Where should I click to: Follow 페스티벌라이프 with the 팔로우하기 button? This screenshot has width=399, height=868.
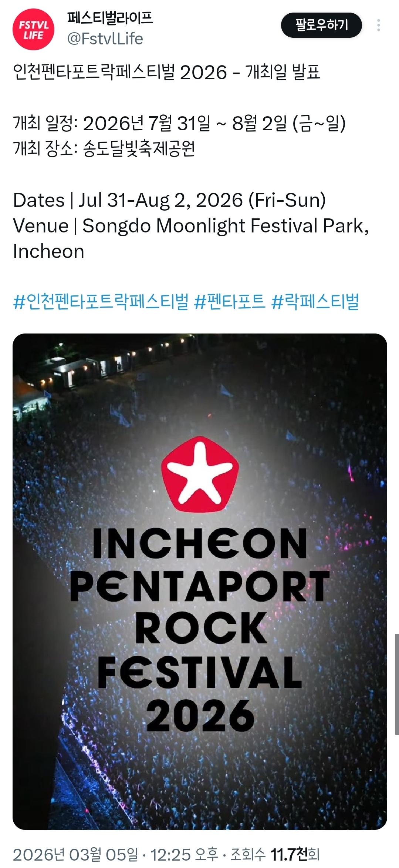321,25
